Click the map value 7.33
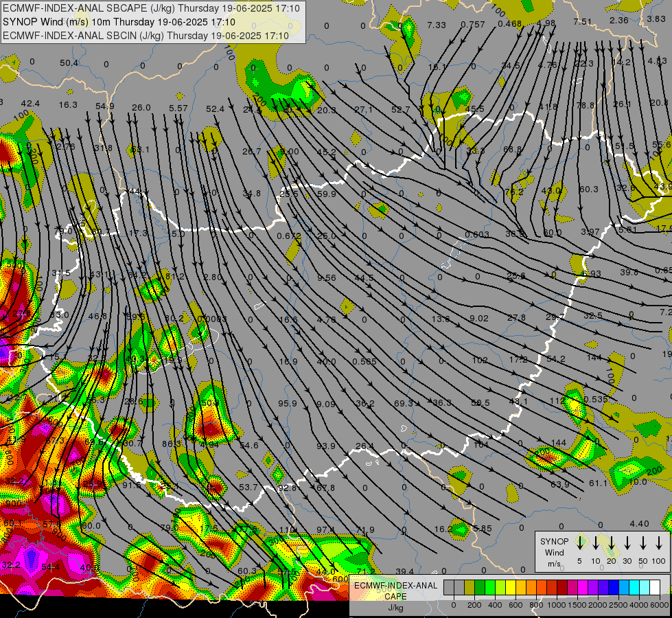The height and width of the screenshot is (618, 672). point(437,25)
